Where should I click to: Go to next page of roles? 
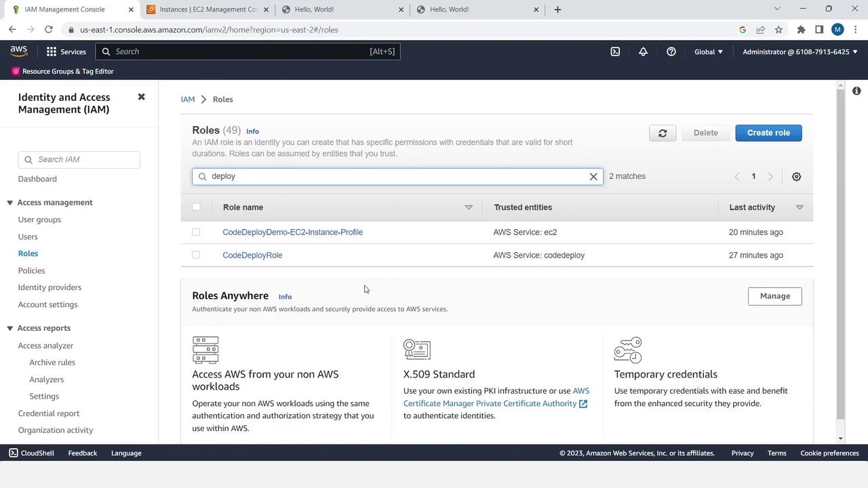click(x=770, y=176)
